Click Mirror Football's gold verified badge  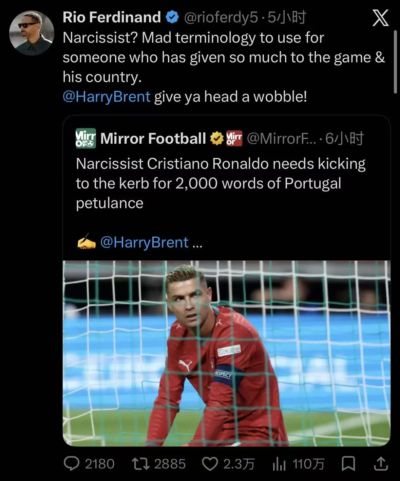pos(217,138)
